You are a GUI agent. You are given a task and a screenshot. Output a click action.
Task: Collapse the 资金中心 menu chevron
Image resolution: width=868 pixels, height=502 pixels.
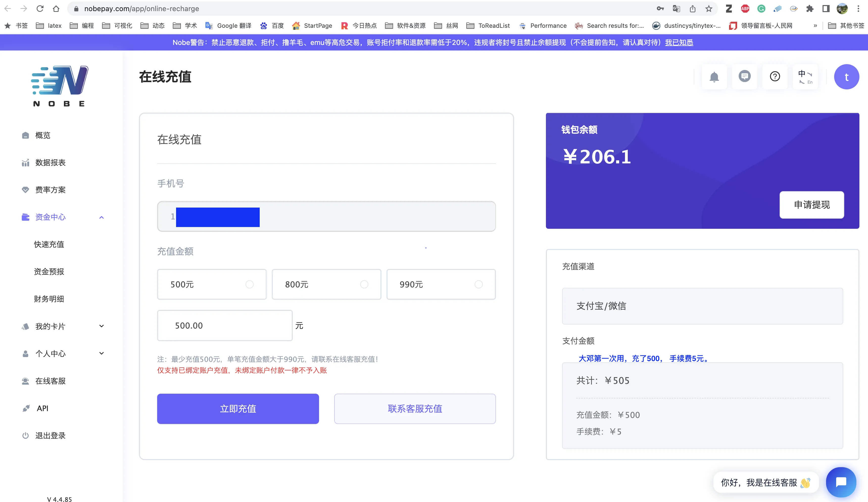point(101,217)
